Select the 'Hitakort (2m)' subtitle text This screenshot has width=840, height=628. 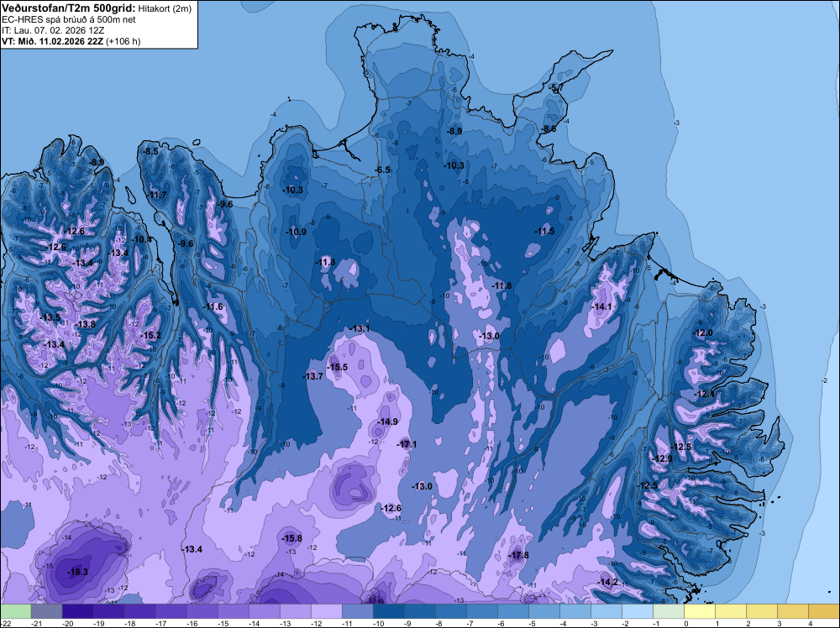pyautogui.click(x=164, y=8)
